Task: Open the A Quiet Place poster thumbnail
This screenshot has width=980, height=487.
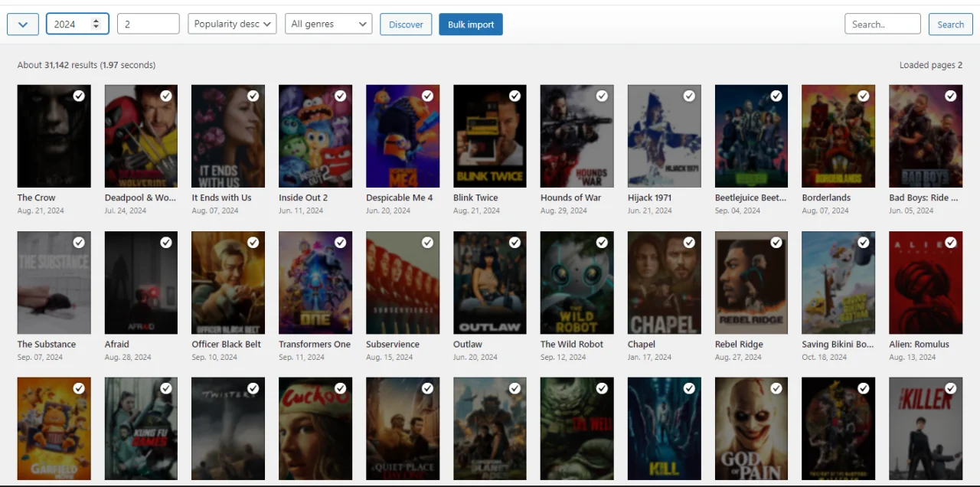Action: [x=403, y=429]
